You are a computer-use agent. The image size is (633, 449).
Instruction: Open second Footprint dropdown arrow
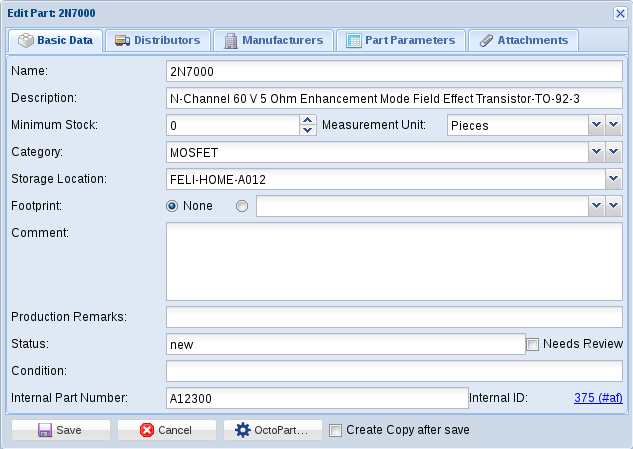point(614,206)
